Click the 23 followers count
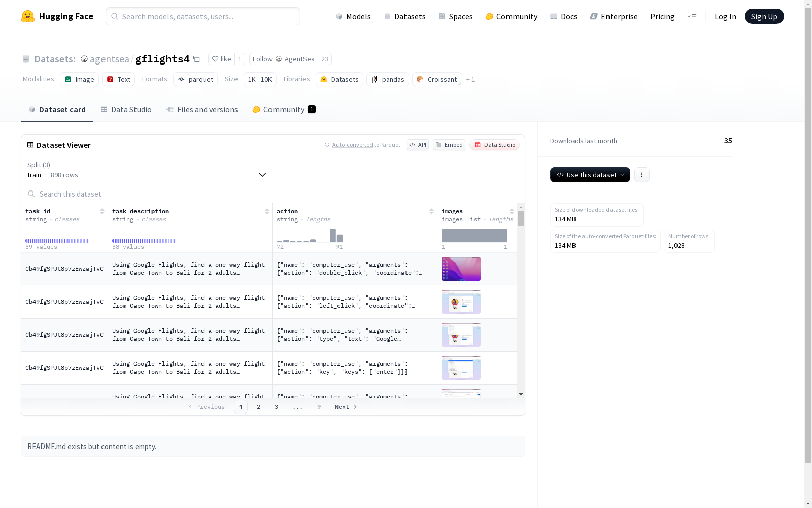 point(325,59)
